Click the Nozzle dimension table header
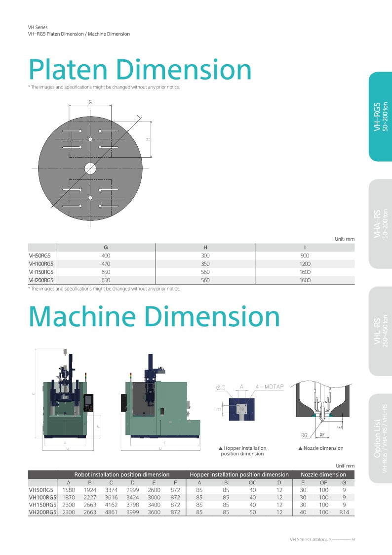392x555 pixels. point(323,474)
